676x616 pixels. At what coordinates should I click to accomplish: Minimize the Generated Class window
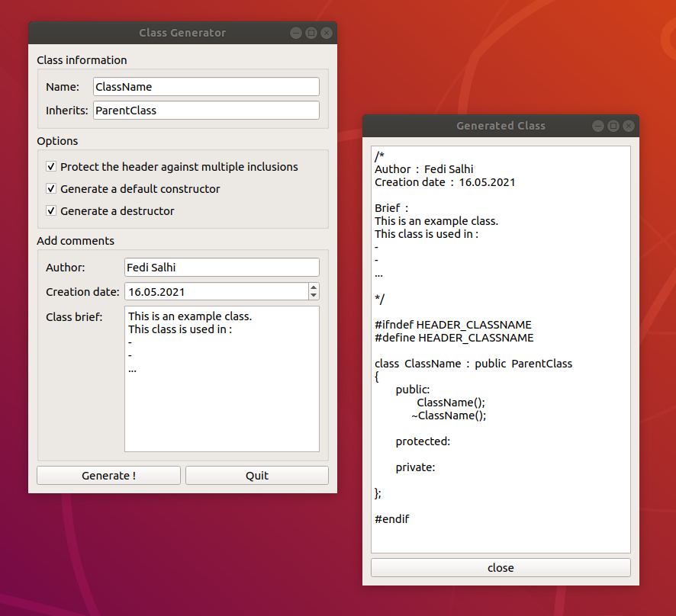pyautogui.click(x=598, y=126)
